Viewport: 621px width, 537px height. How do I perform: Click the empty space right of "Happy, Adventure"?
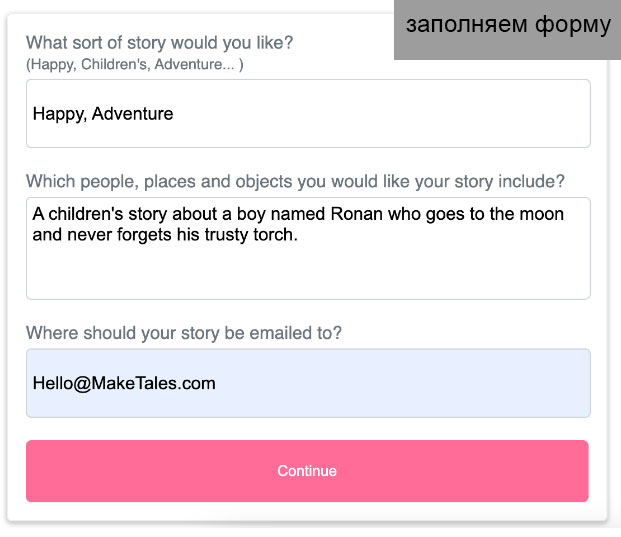pos(400,114)
